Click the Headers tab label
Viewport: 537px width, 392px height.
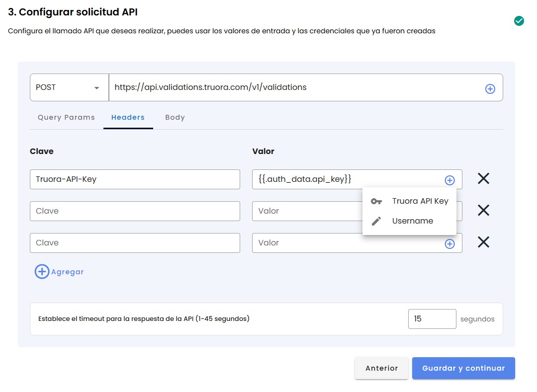tap(128, 117)
